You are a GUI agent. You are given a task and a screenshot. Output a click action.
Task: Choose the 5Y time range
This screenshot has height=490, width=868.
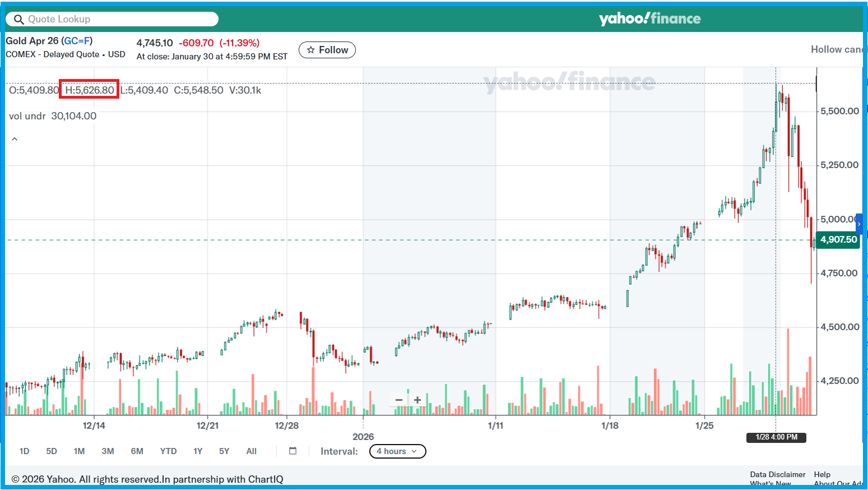coord(224,451)
